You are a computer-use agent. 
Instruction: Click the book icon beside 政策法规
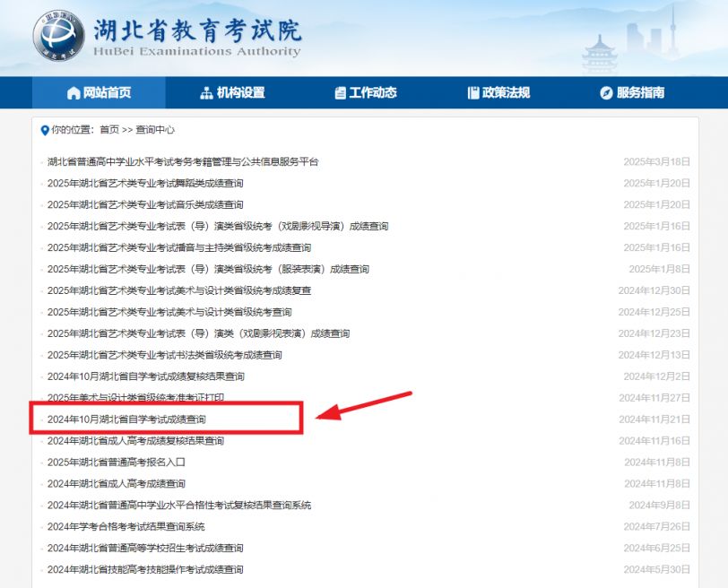473,93
